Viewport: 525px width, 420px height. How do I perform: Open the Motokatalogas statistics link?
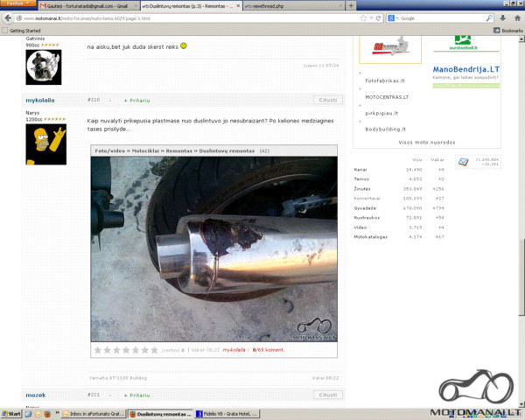pos(370,237)
